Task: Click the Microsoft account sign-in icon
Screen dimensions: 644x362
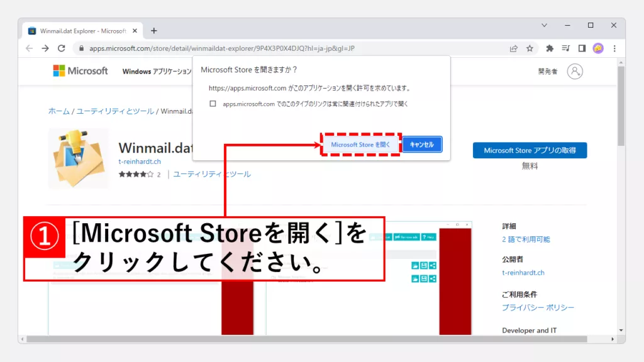Action: click(575, 72)
